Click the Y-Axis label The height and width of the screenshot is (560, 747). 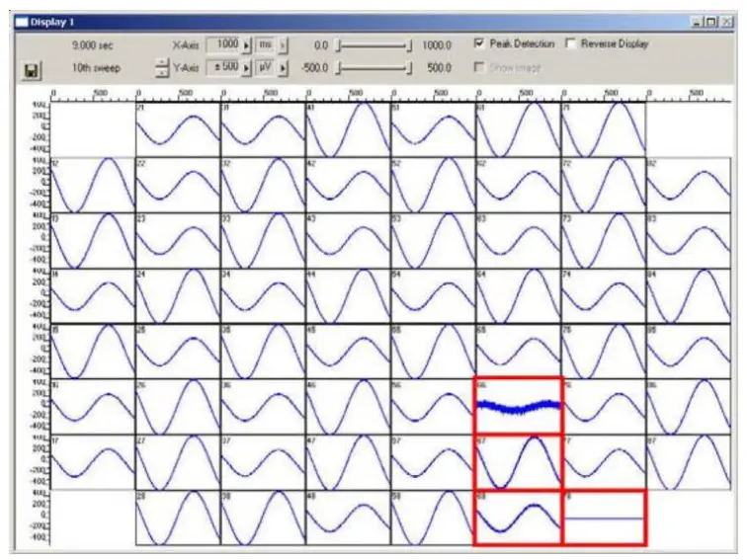[186, 68]
